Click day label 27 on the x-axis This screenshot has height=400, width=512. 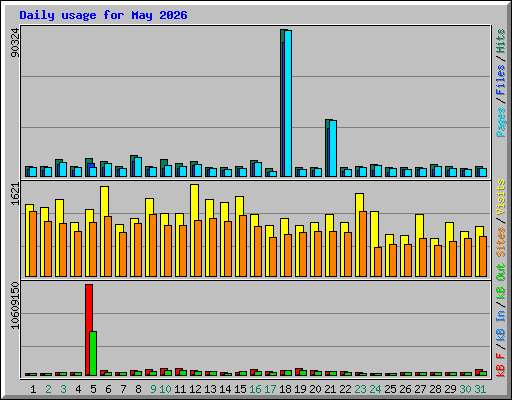point(420,389)
